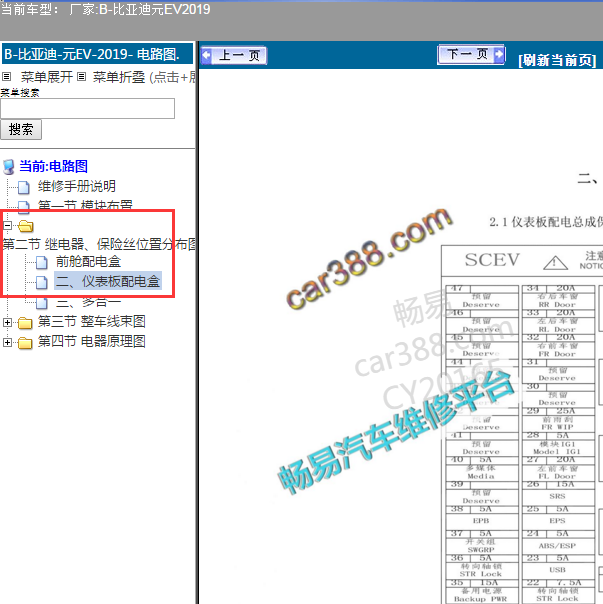Click the B-比亚迪-元EV-2019- 电路图 header

pos(97,54)
